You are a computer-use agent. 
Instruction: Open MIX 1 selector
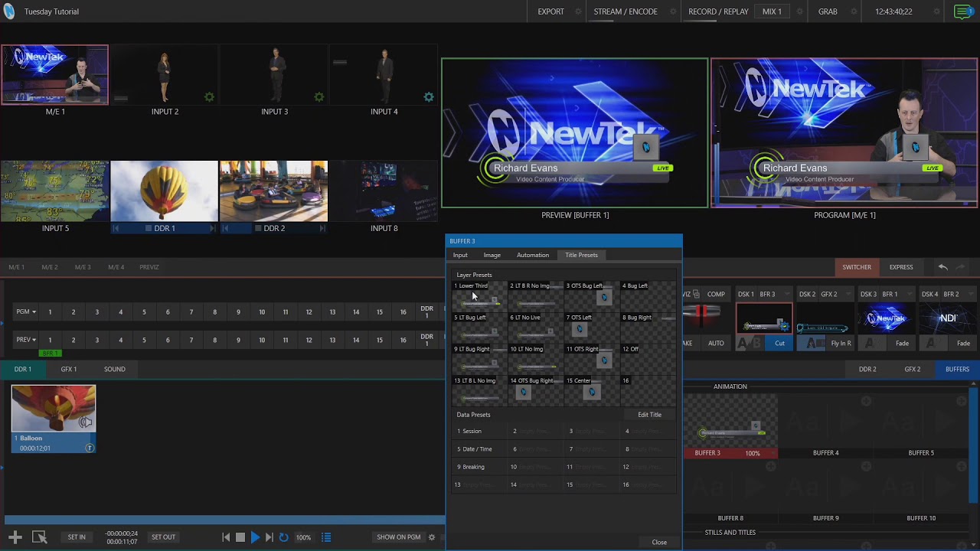772,11
